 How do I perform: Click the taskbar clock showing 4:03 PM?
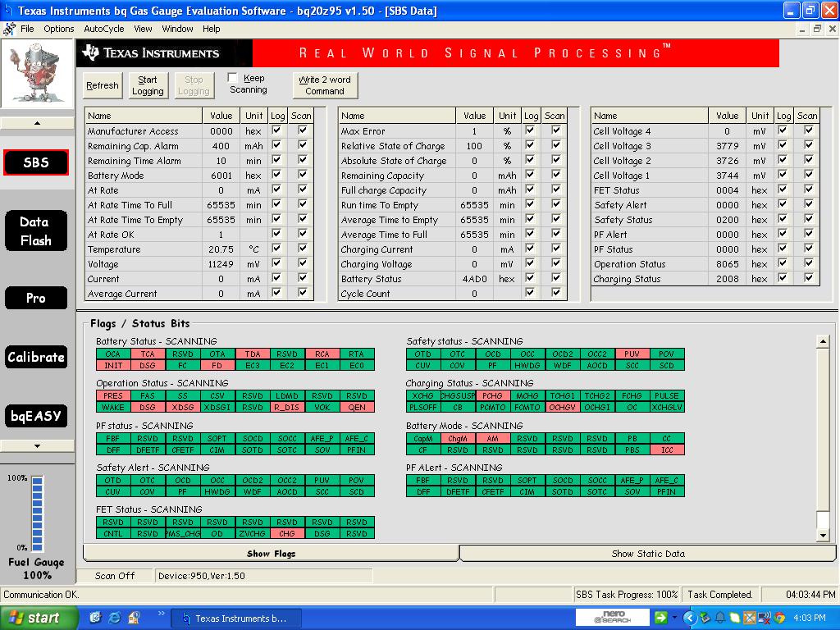pyautogui.click(x=810, y=618)
